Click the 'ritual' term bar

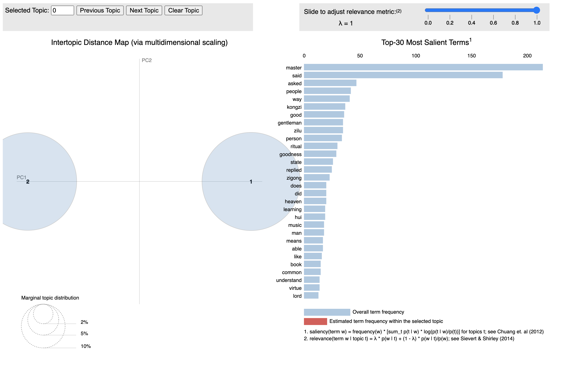click(x=320, y=146)
